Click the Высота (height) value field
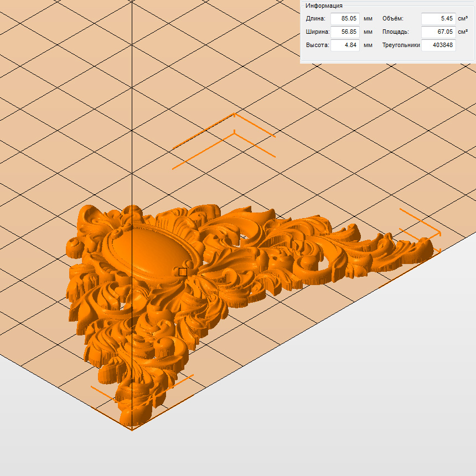Viewport: 476px width, 476px height. click(x=345, y=45)
